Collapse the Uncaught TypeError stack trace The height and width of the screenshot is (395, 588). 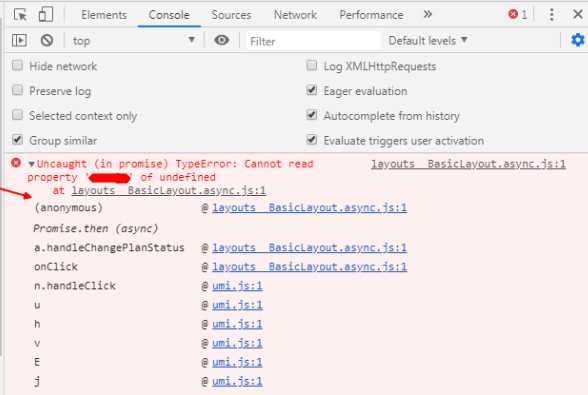click(32, 164)
